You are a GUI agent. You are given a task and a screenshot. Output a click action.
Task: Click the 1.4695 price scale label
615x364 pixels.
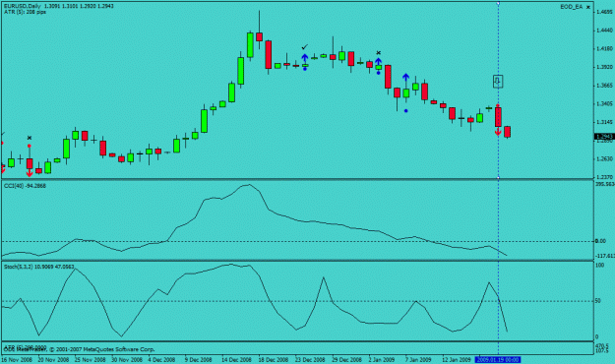604,12
